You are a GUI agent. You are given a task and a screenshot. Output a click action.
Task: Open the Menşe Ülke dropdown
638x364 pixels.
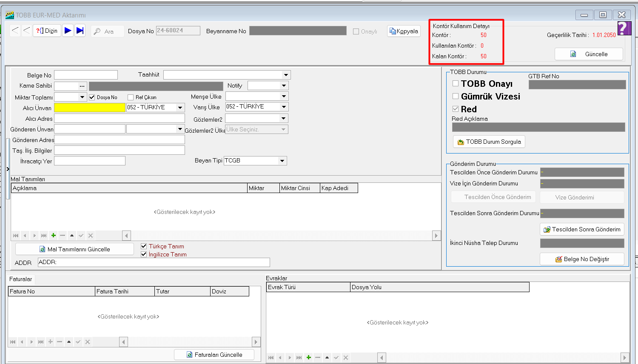coord(284,96)
